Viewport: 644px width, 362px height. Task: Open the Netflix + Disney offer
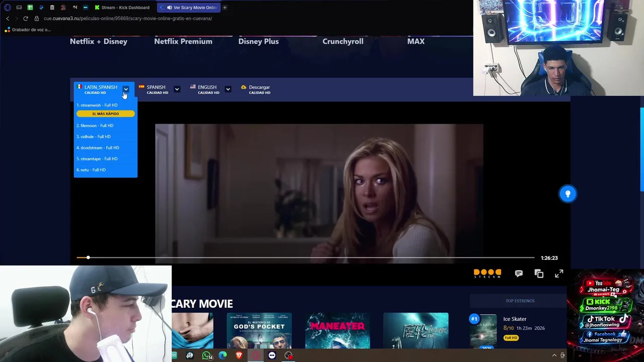coord(99,41)
